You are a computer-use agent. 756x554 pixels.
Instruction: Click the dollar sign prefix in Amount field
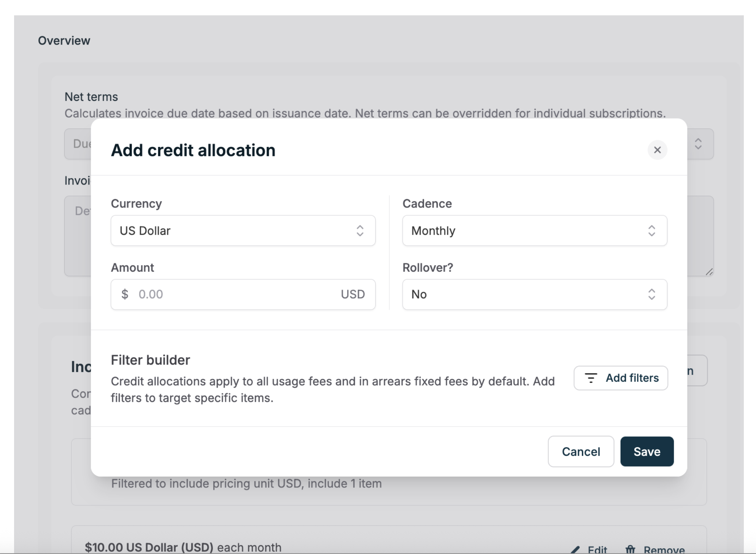[125, 294]
